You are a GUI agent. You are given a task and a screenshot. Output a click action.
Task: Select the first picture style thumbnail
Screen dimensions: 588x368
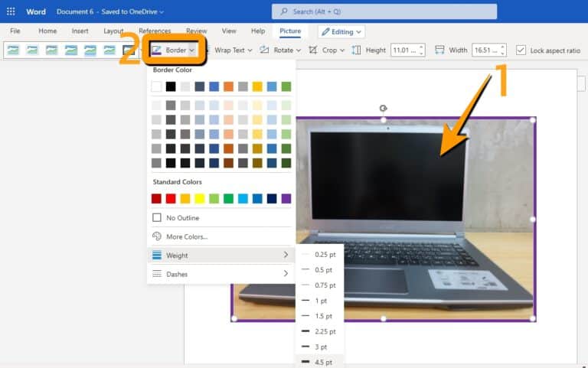coord(13,50)
